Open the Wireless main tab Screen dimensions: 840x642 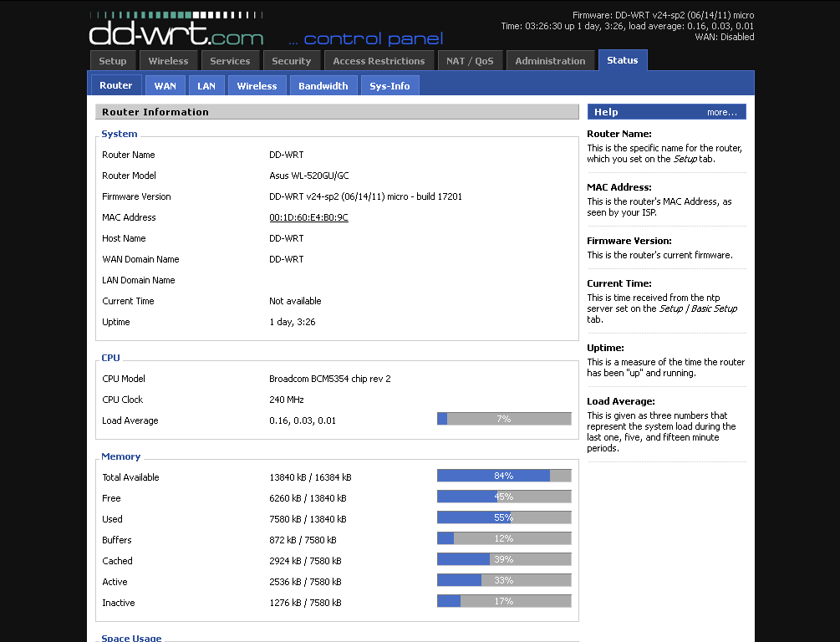168,60
